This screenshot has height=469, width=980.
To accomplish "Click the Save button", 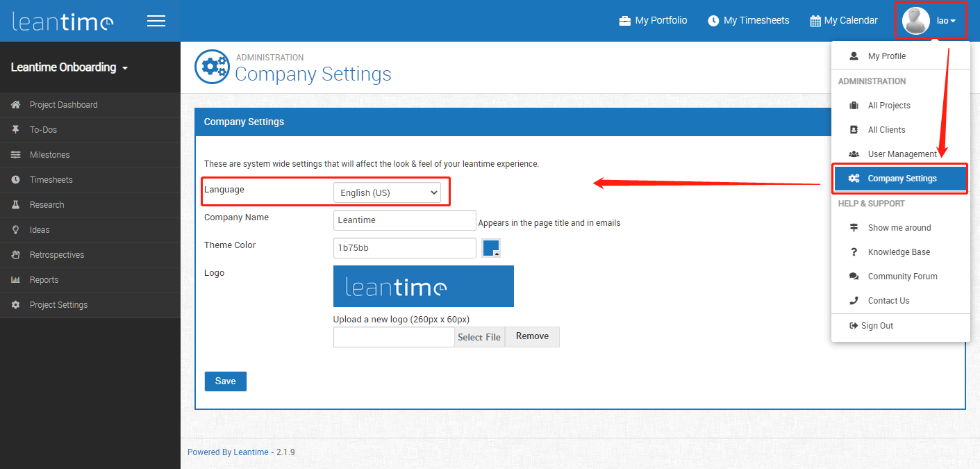I will tap(226, 381).
